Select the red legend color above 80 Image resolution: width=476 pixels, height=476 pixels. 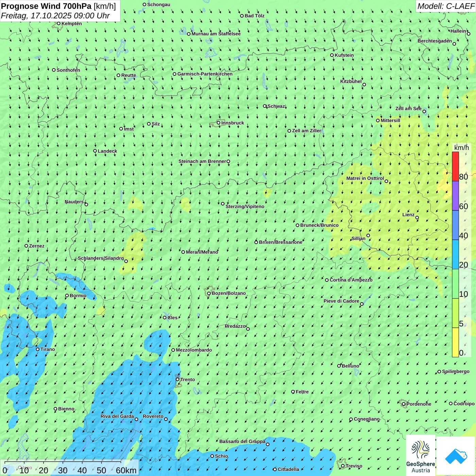coord(455,166)
